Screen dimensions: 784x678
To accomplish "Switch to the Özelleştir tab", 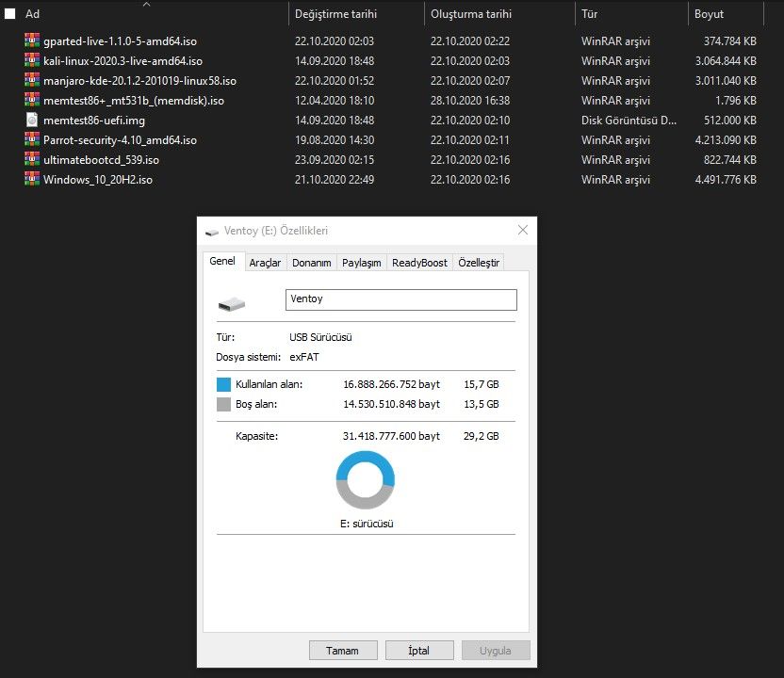I will (479, 263).
